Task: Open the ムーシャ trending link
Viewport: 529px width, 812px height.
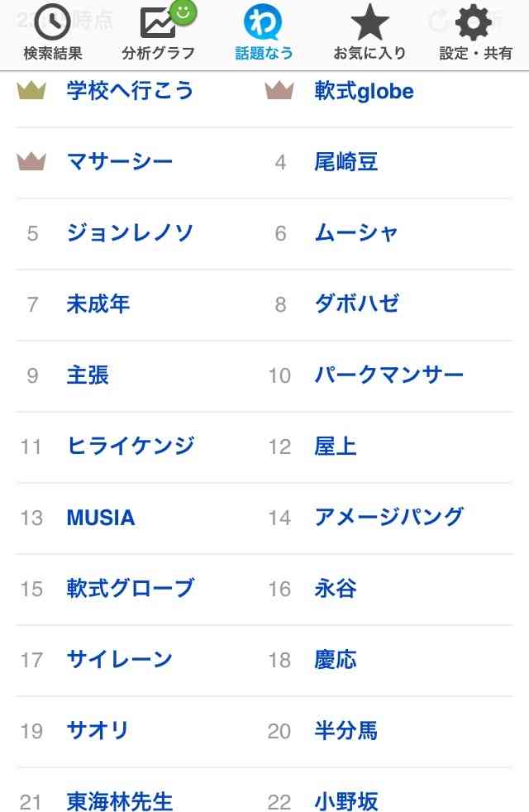Action: click(355, 233)
